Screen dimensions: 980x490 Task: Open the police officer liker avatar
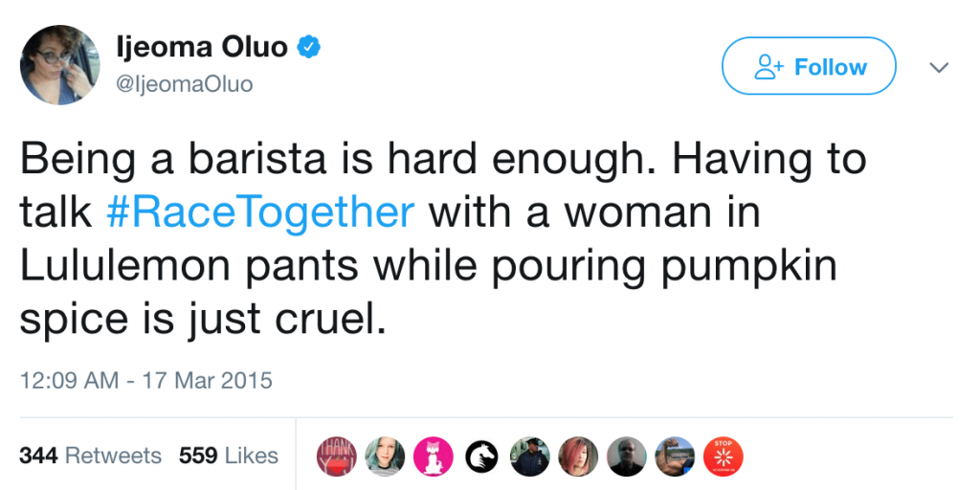pyautogui.click(x=530, y=456)
